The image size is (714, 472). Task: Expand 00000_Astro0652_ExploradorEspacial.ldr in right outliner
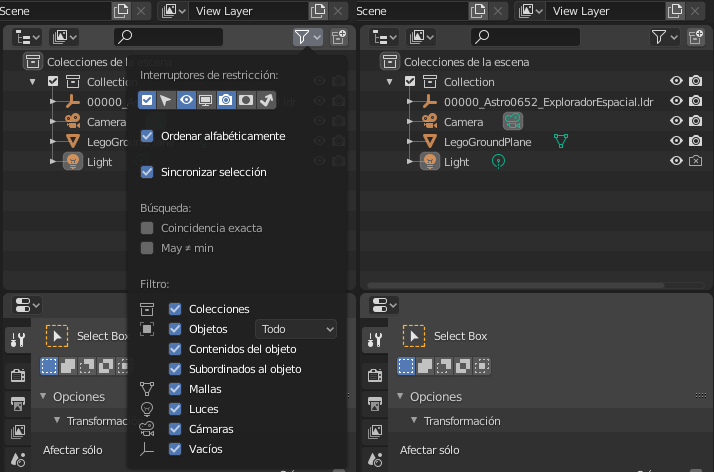pyautogui.click(x=410, y=102)
